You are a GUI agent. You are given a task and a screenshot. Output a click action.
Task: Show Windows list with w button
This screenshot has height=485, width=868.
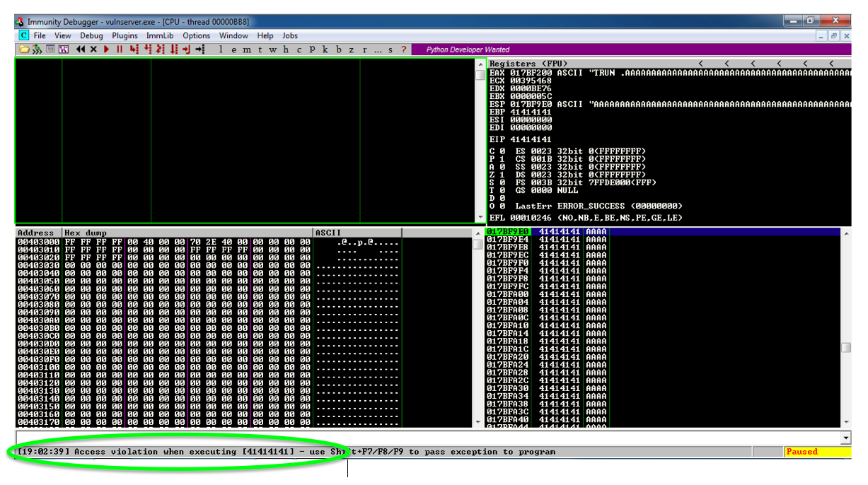272,49
